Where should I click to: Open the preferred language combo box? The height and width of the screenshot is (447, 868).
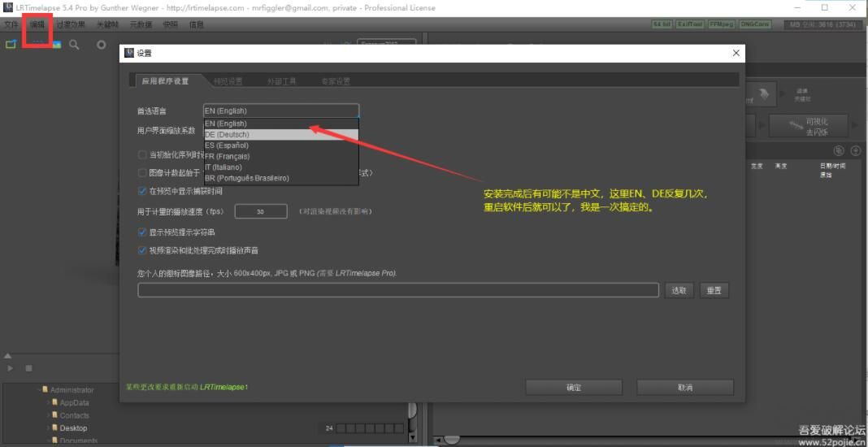tap(280, 111)
